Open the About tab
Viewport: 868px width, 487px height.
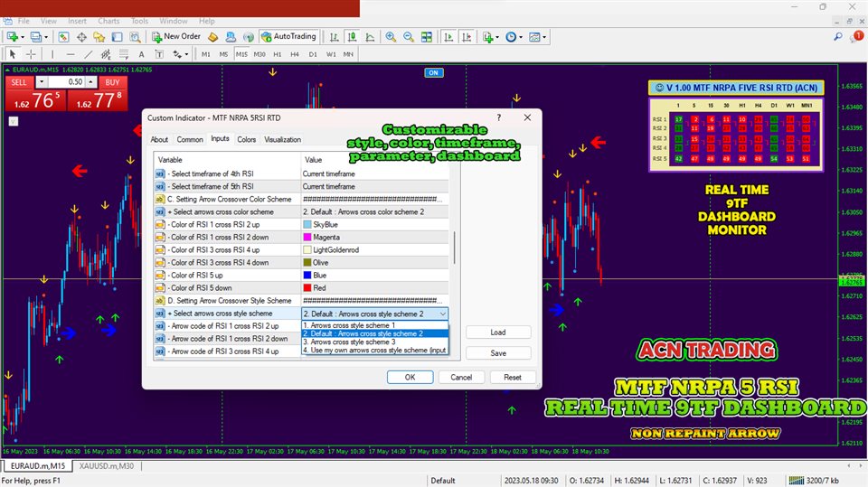159,139
